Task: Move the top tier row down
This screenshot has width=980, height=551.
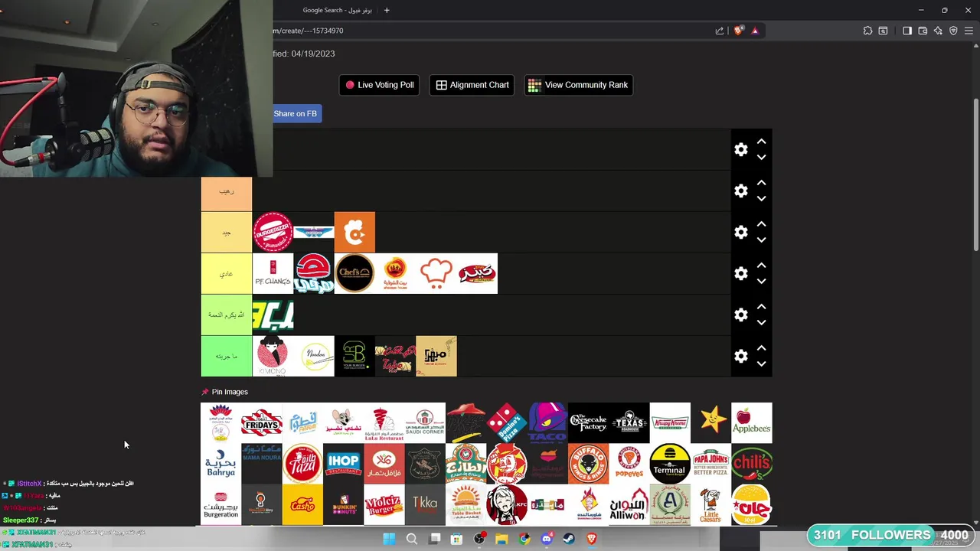Action: click(x=761, y=157)
